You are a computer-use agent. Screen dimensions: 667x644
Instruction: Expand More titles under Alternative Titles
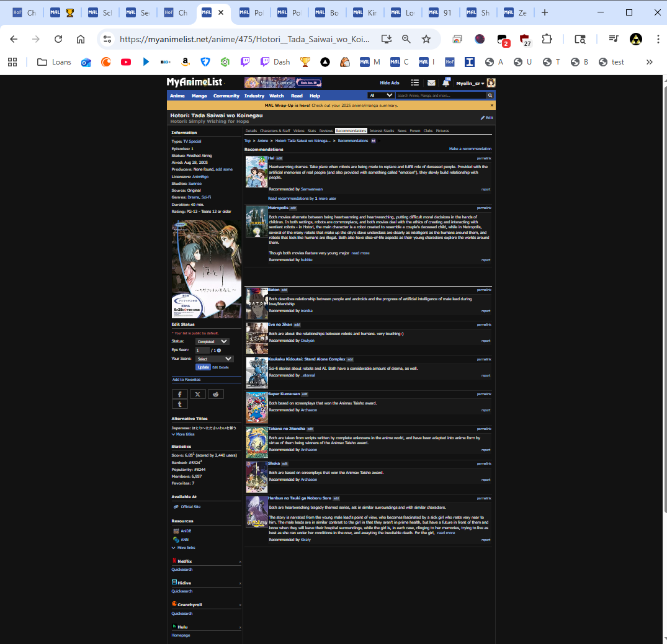coord(183,434)
